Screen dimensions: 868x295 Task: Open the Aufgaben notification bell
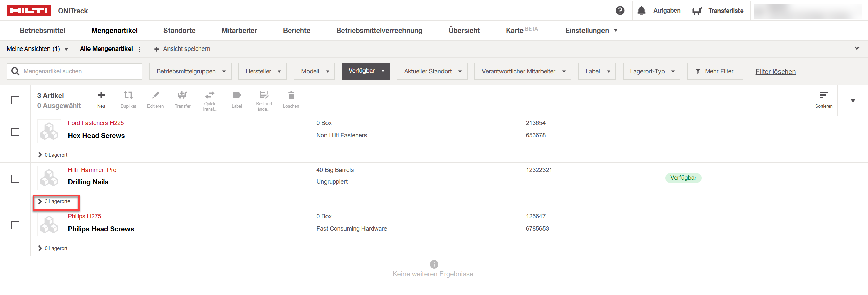tap(641, 11)
